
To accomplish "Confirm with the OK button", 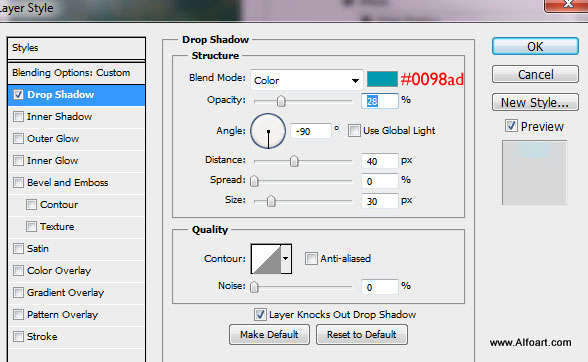I will (535, 47).
